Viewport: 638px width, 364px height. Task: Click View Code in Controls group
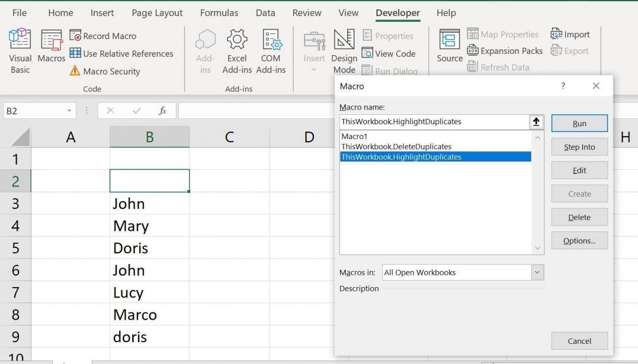pyautogui.click(x=389, y=53)
